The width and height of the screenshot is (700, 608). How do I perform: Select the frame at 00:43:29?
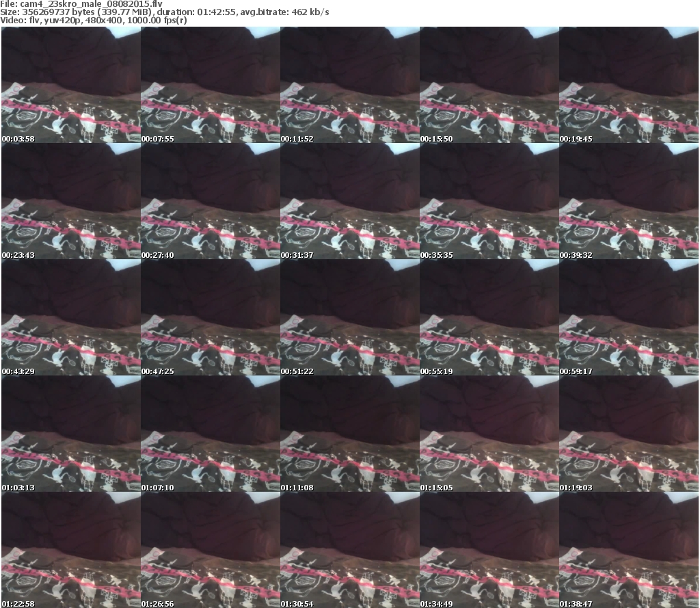pos(71,317)
